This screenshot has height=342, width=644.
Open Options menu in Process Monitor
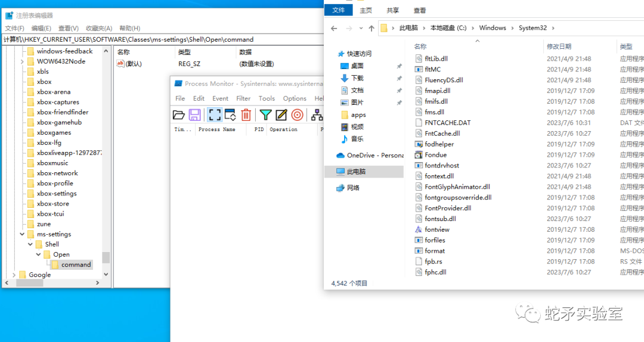pyautogui.click(x=295, y=98)
